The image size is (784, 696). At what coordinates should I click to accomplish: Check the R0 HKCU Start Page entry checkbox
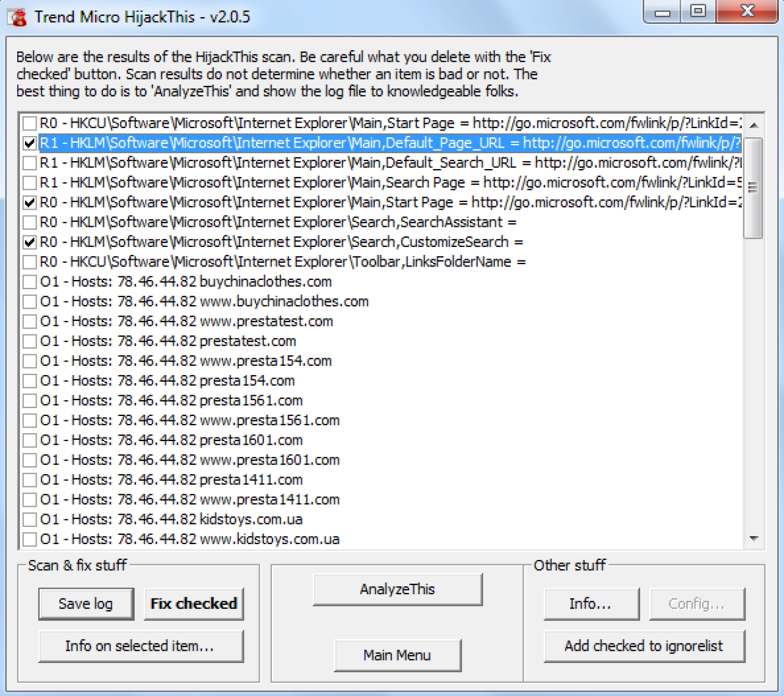pyautogui.click(x=29, y=124)
